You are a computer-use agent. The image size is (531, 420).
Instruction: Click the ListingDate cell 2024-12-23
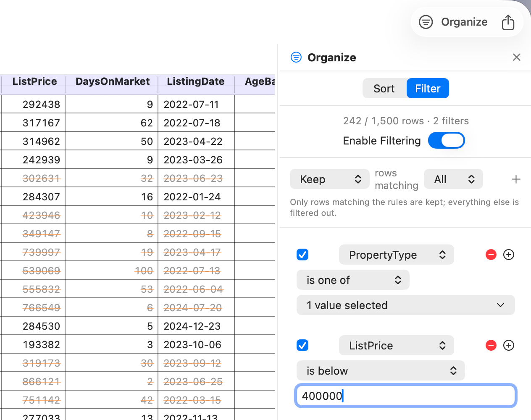pos(196,326)
